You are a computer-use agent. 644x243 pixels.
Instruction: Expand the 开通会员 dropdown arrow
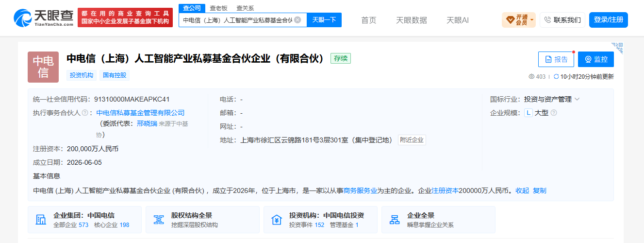(532, 20)
